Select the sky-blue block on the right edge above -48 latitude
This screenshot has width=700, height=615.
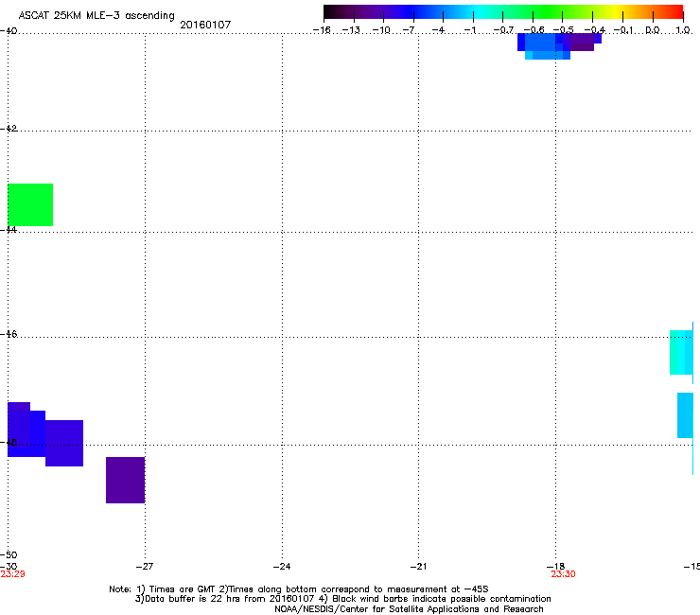(685, 415)
